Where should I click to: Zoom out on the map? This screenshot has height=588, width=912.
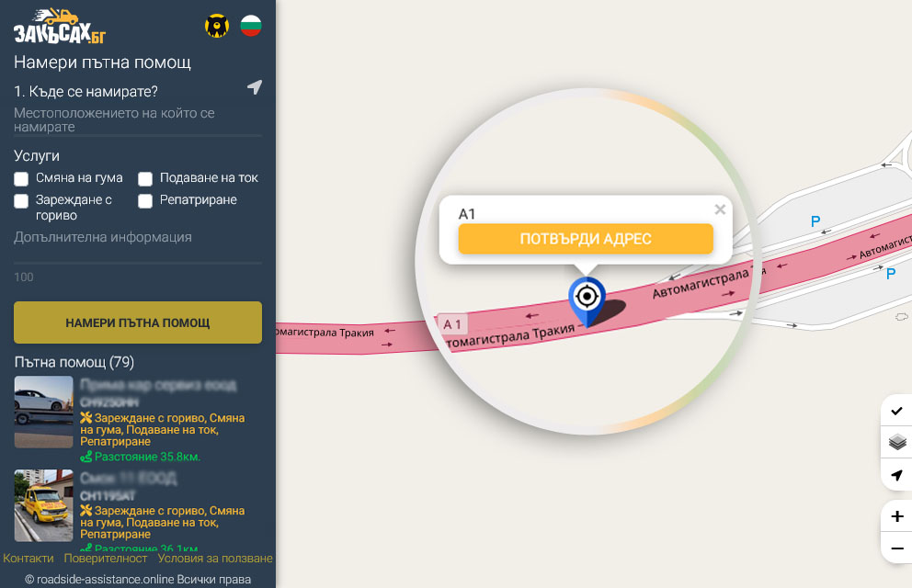[897, 548]
